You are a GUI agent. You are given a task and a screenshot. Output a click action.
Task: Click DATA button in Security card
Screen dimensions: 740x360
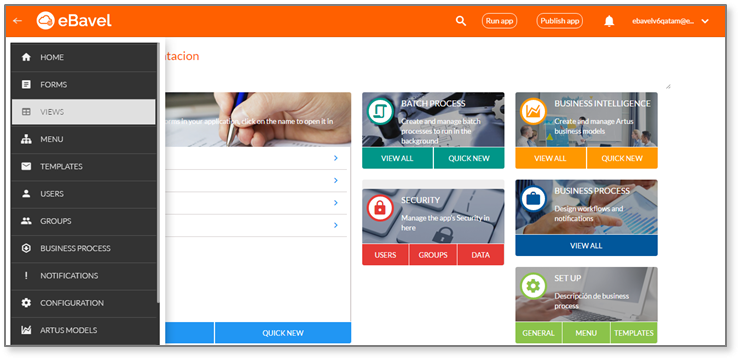click(x=480, y=255)
